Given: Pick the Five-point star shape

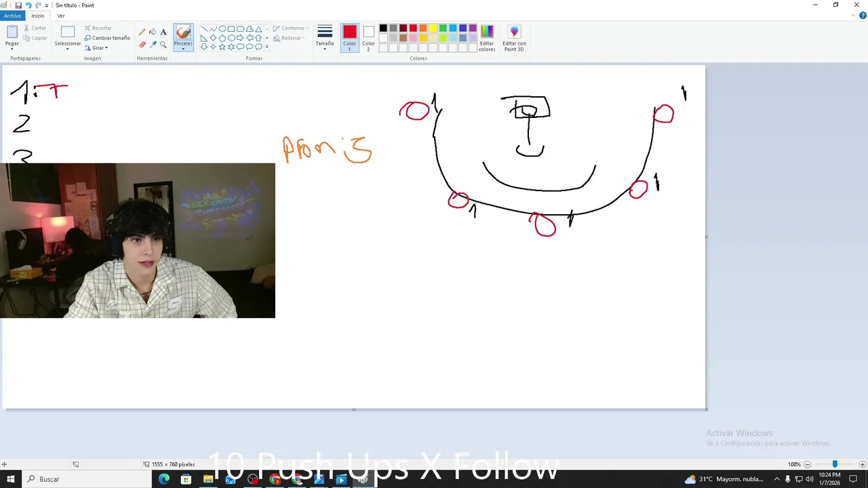Looking at the screenshot, I should point(222,47).
